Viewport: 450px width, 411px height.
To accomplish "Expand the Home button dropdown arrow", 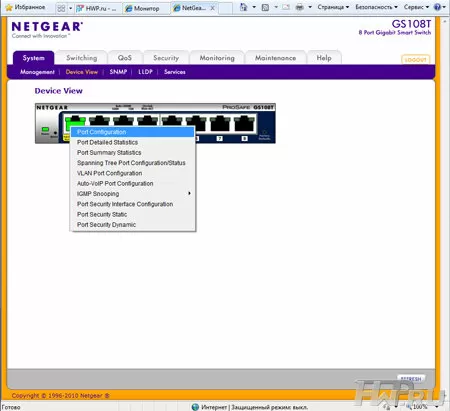I will pos(254,7).
